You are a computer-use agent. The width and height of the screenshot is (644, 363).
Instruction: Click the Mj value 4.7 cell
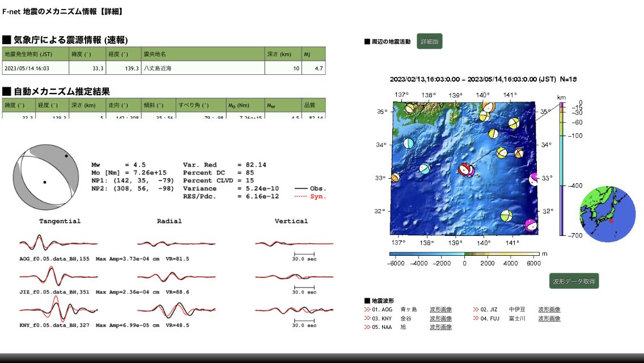click(313, 68)
